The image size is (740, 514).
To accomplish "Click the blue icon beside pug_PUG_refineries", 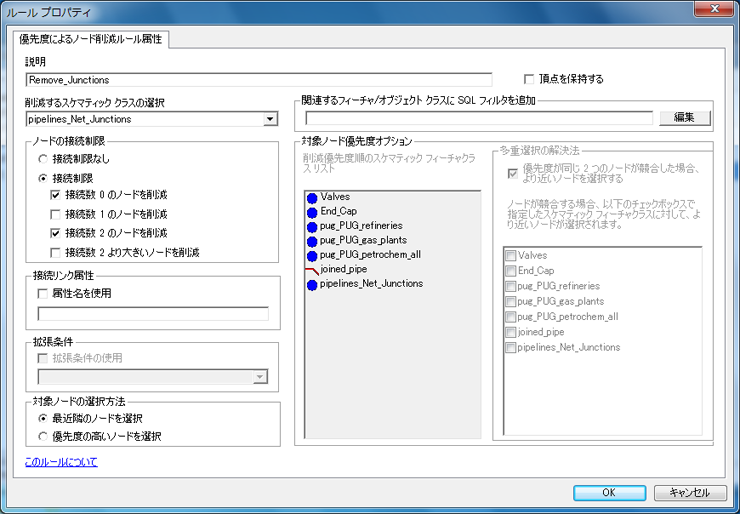I will pos(311,228).
